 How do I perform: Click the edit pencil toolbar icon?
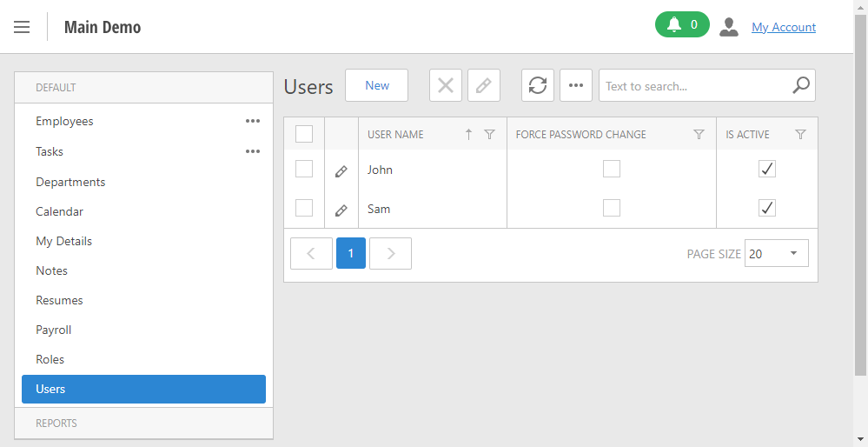[x=484, y=85]
